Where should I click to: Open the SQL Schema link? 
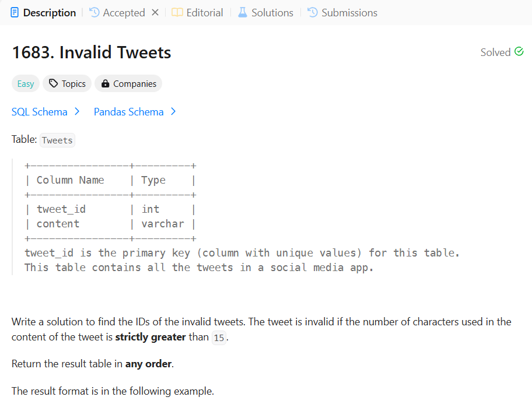pos(39,111)
